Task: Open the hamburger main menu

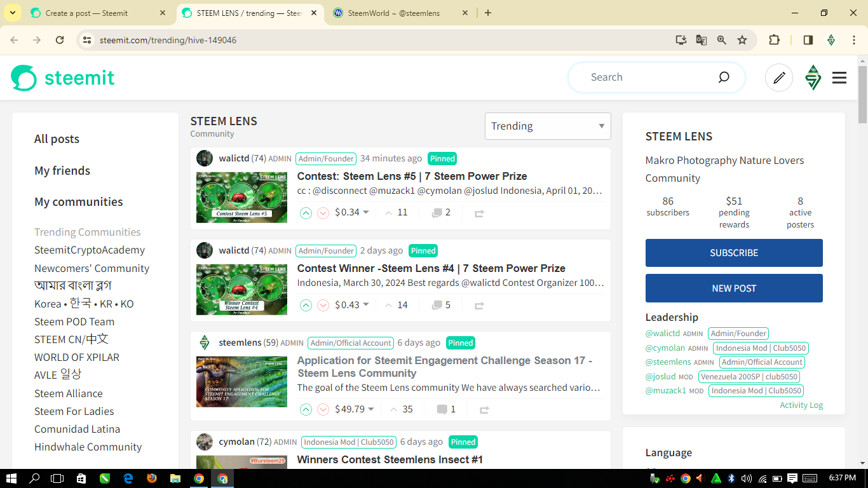Action: [x=839, y=78]
